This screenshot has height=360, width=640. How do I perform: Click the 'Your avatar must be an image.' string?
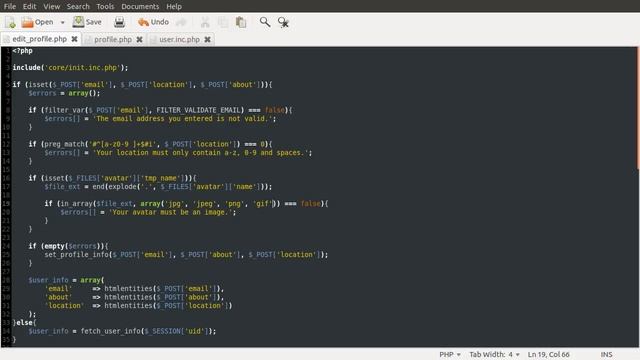click(172, 212)
